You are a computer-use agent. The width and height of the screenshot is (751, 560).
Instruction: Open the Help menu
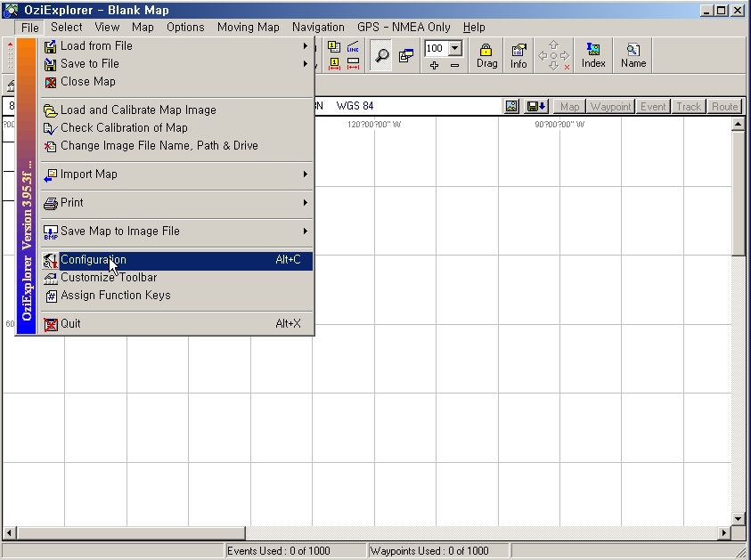[474, 28]
